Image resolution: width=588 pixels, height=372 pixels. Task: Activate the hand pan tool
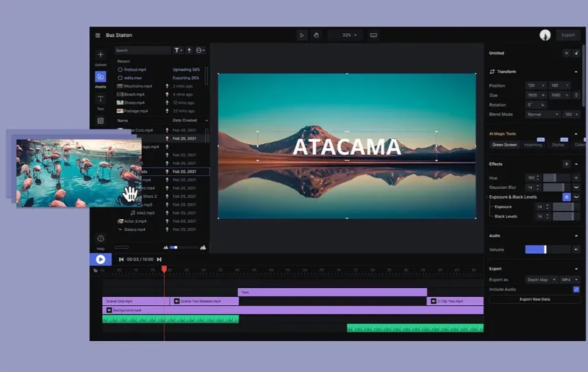coord(316,35)
